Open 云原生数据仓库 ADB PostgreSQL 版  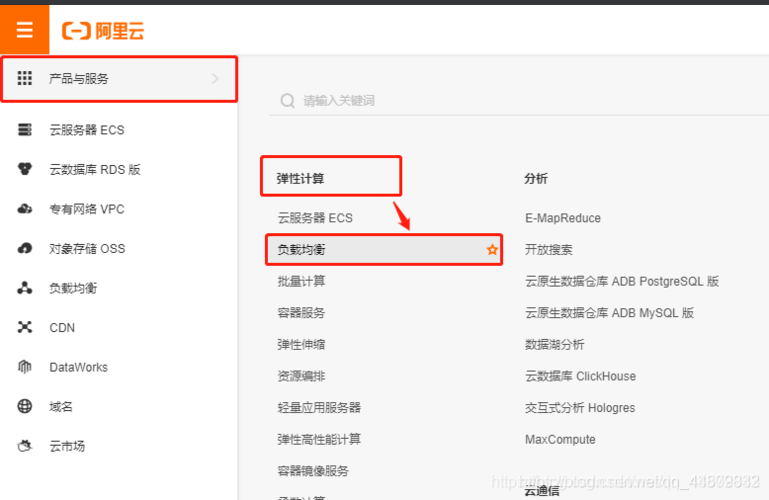(622, 281)
